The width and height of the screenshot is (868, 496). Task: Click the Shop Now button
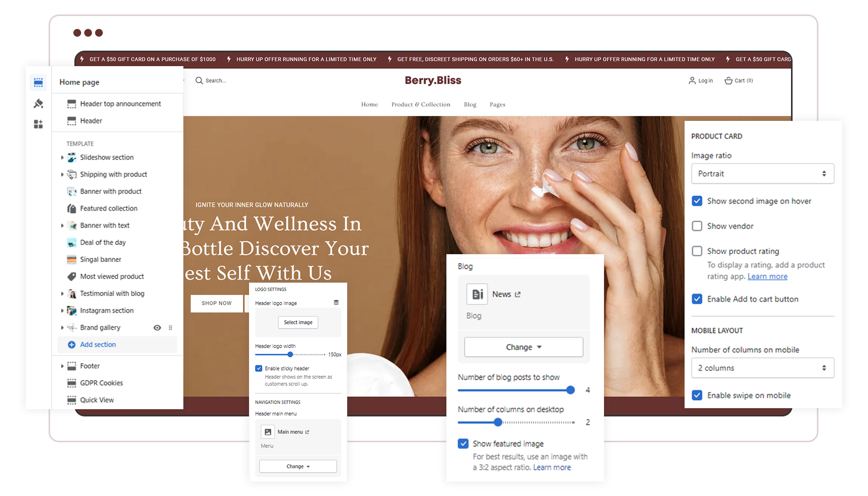216,303
